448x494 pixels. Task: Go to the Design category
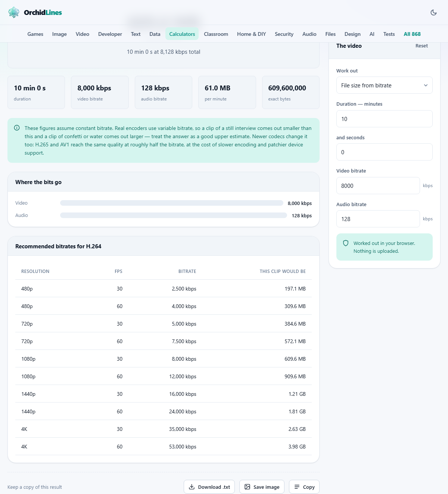(352, 34)
